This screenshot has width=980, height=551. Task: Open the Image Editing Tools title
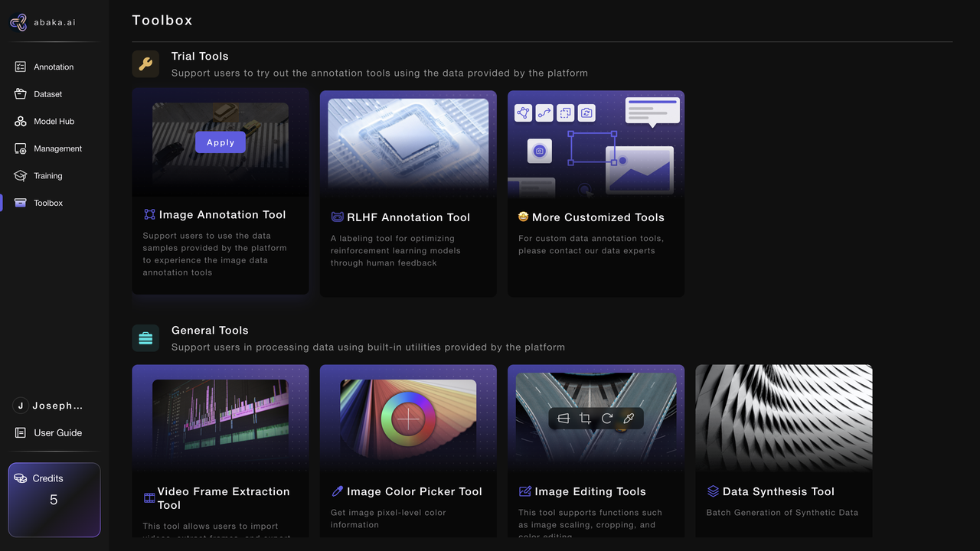coord(590,491)
